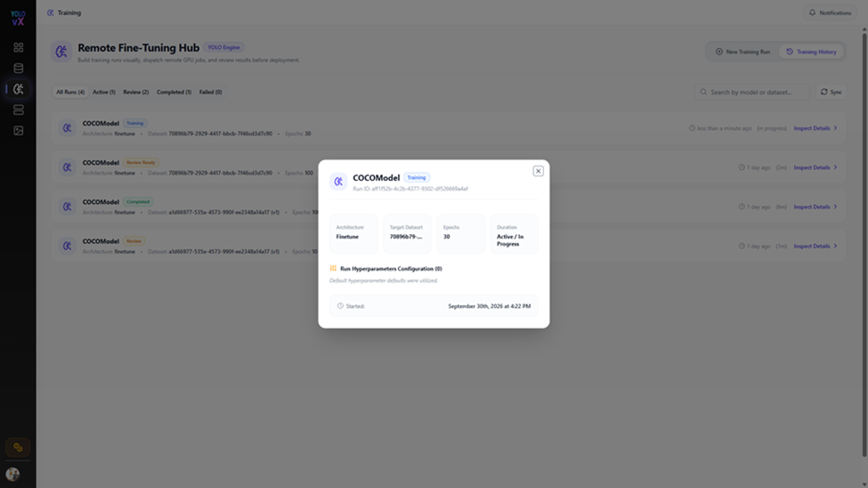This screenshot has width=868, height=488.
Task: Open the datasets database icon in sidebar
Action: pos(19,69)
